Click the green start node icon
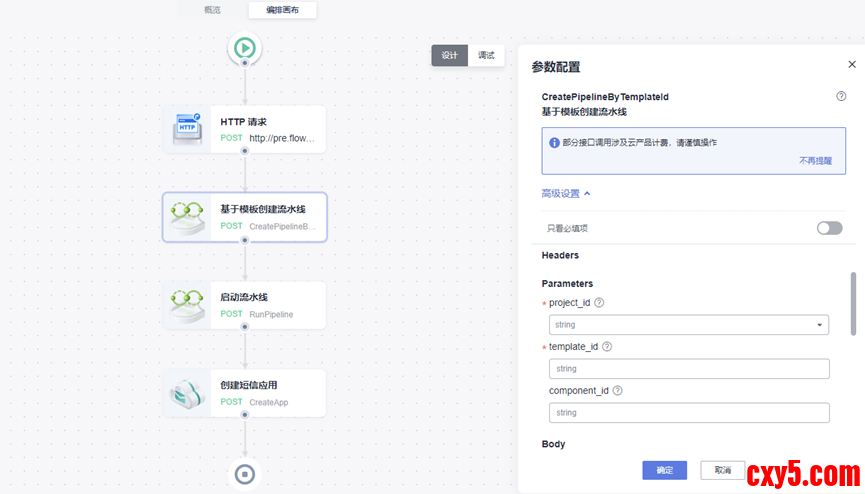Screen dimensions: 865x494 (x=245, y=47)
